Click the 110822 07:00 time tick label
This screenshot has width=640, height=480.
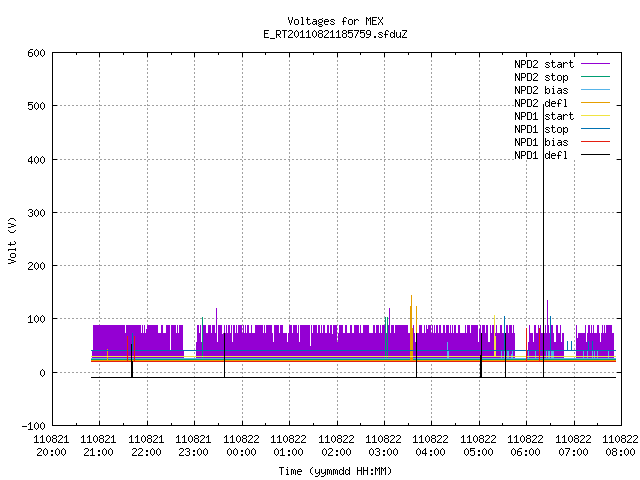(573, 446)
